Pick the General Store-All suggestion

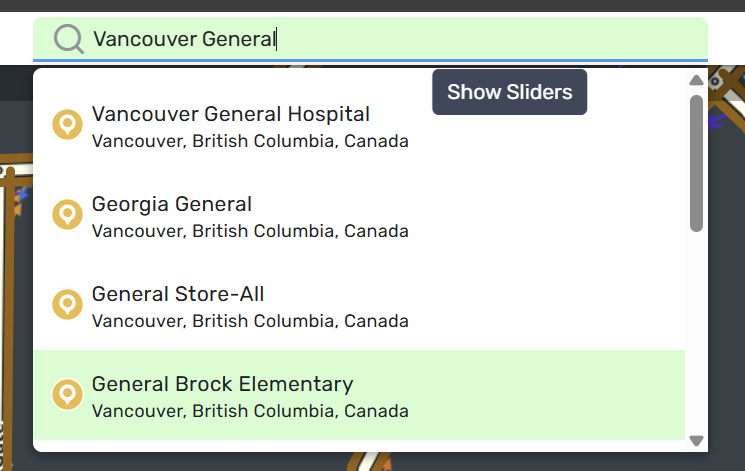click(x=178, y=295)
